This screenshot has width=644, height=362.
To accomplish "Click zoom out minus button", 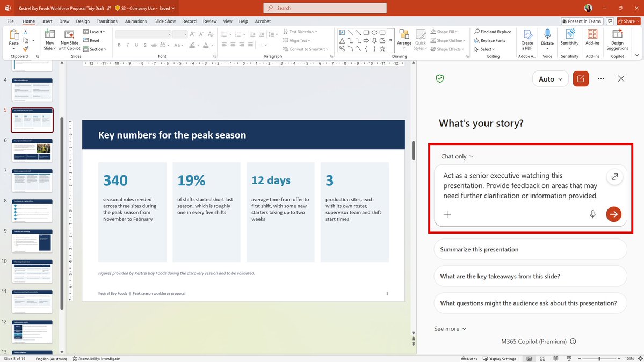I will [580, 359].
